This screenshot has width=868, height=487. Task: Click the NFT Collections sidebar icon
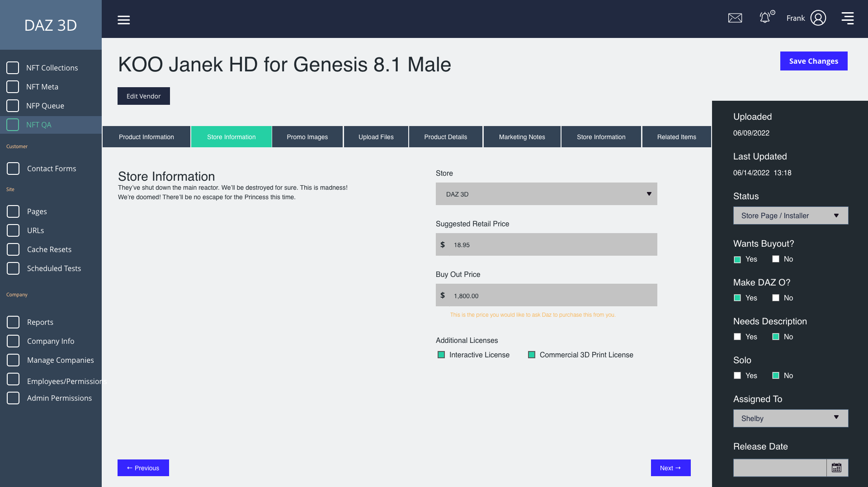[x=13, y=68]
